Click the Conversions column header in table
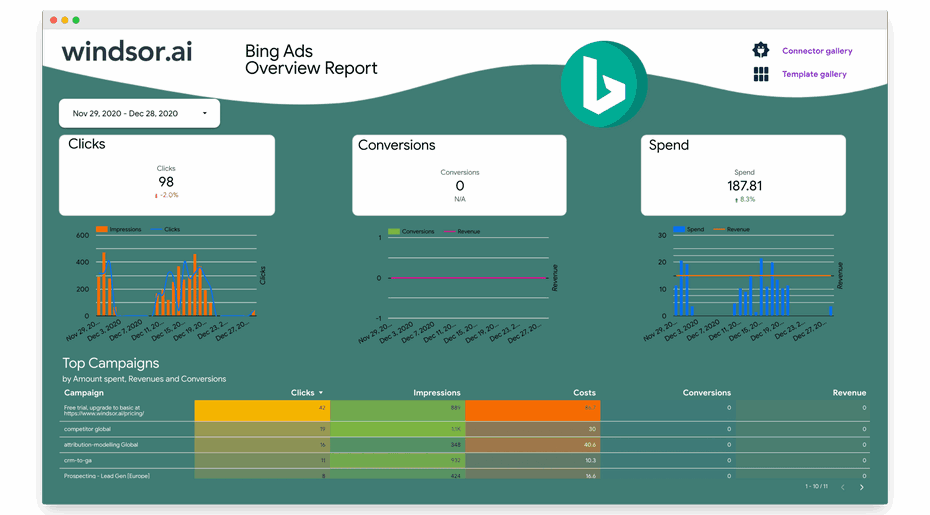Viewport: 930px width, 515px height. (706, 393)
